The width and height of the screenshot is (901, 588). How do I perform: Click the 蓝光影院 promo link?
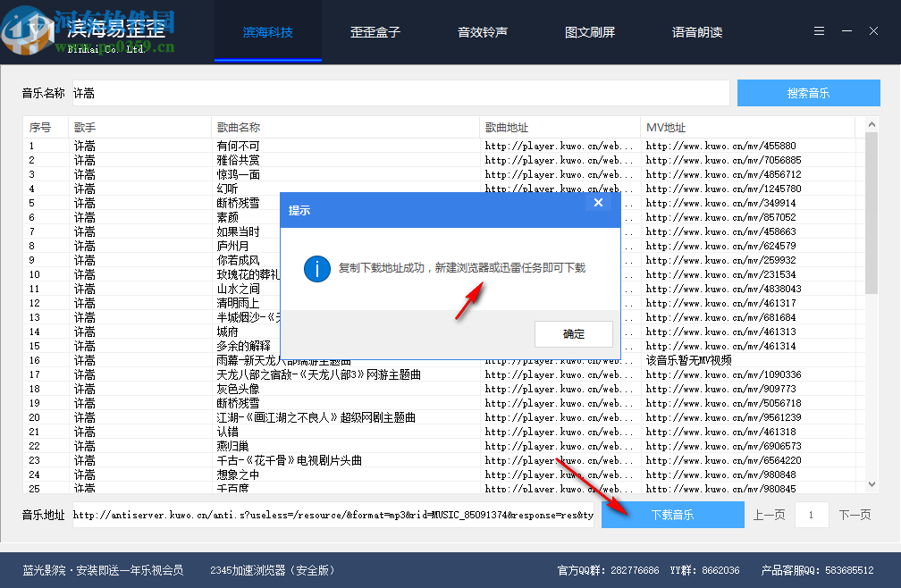coord(103,570)
